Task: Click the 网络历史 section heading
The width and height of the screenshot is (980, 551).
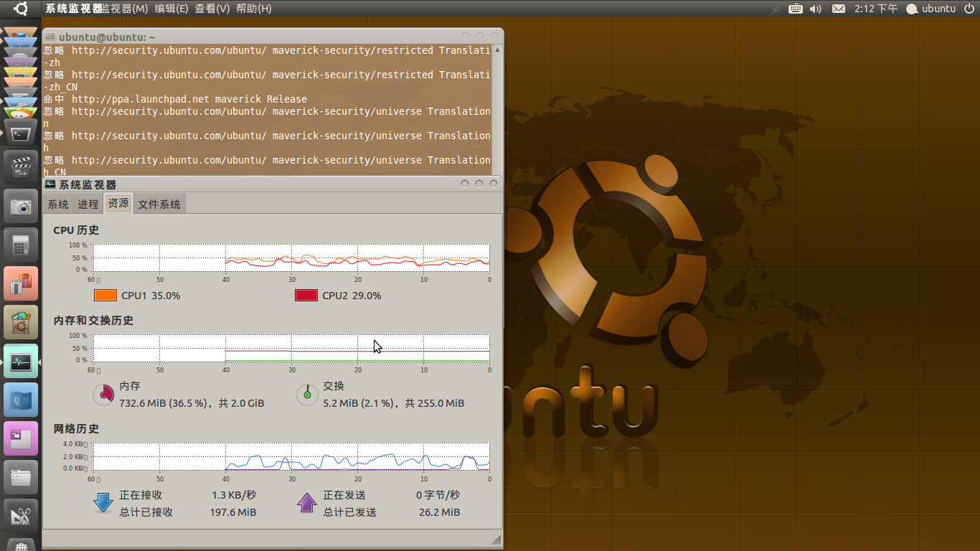Action: pos(76,429)
